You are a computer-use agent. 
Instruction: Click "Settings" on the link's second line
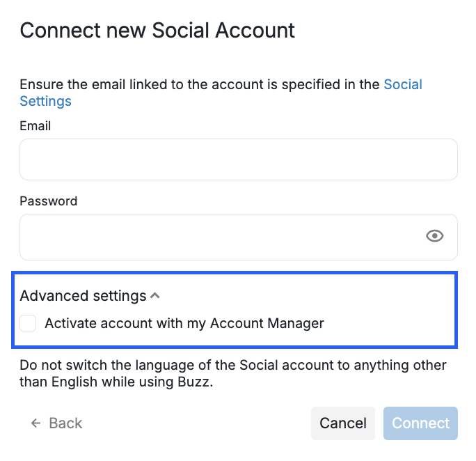tap(46, 102)
